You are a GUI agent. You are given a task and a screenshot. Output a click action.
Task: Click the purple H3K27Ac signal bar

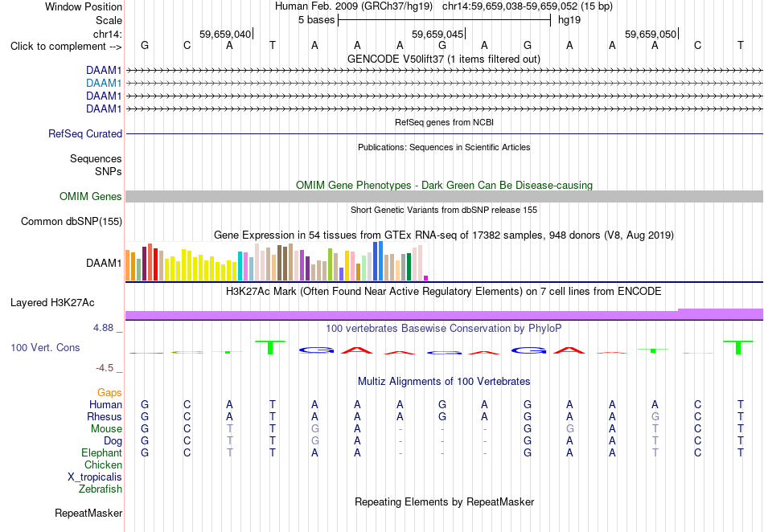click(x=444, y=315)
